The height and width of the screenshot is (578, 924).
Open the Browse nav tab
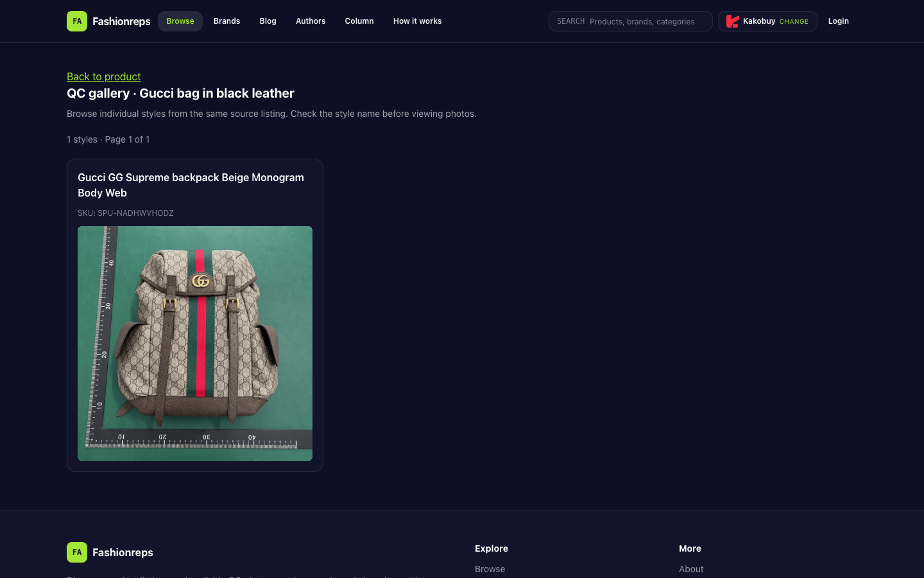click(x=180, y=21)
